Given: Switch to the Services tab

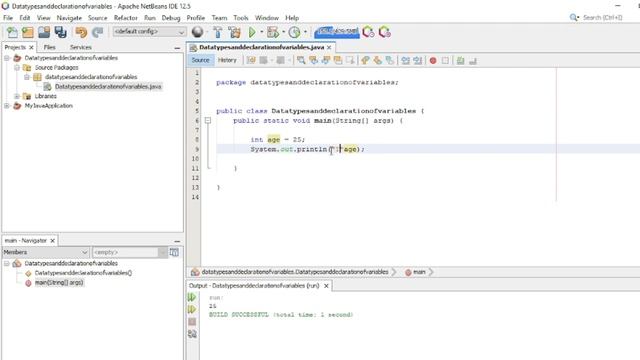Looking at the screenshot, I should coord(80,47).
